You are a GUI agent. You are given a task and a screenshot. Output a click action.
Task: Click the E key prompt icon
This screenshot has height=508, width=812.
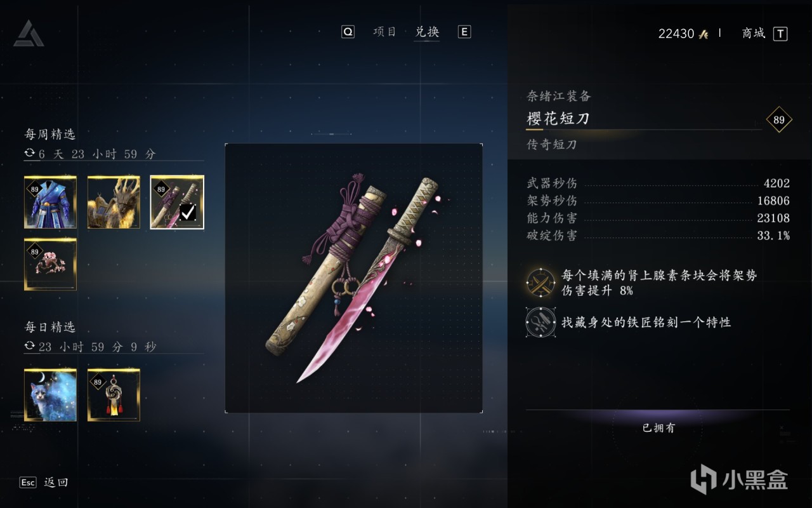tap(464, 32)
